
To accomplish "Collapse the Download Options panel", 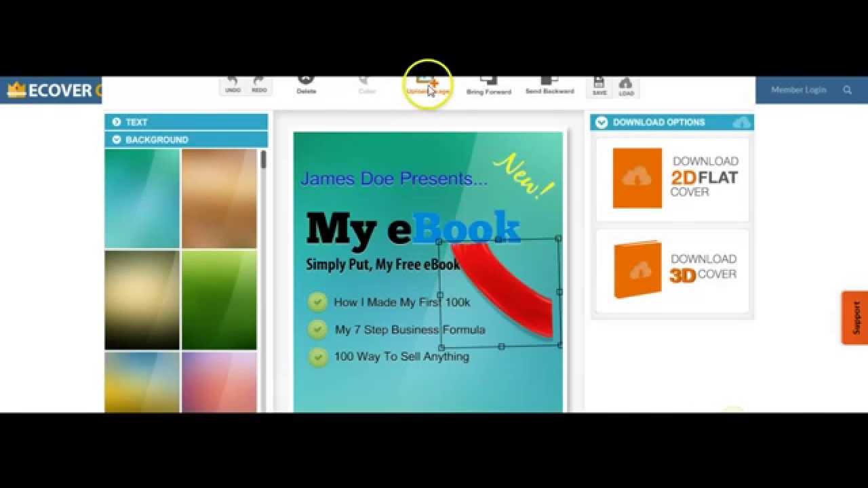I will coord(601,123).
